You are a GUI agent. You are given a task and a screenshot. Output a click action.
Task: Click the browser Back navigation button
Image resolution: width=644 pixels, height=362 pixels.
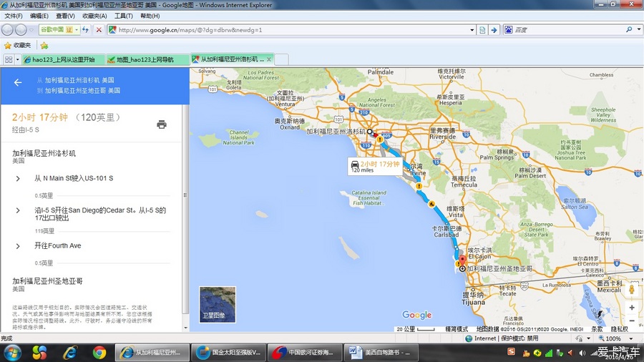(x=7, y=30)
